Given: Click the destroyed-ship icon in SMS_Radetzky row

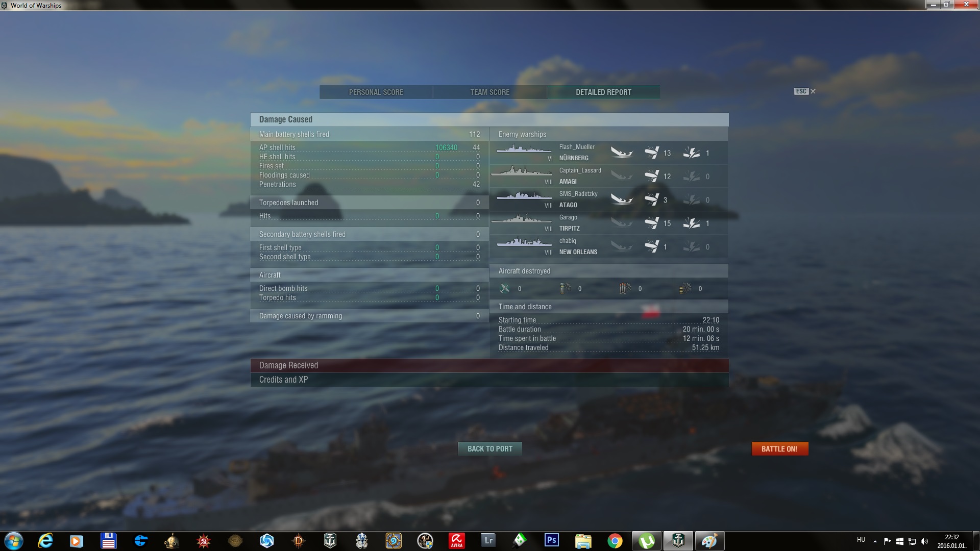Looking at the screenshot, I should (622, 200).
